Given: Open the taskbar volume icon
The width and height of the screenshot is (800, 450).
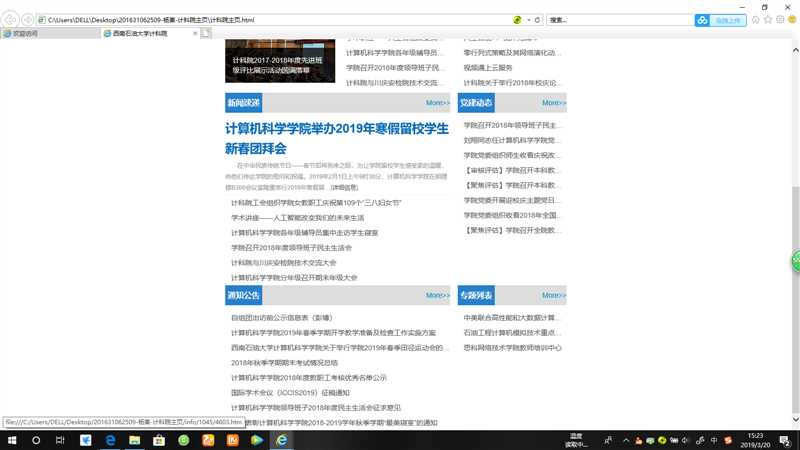Looking at the screenshot, I should point(685,440).
